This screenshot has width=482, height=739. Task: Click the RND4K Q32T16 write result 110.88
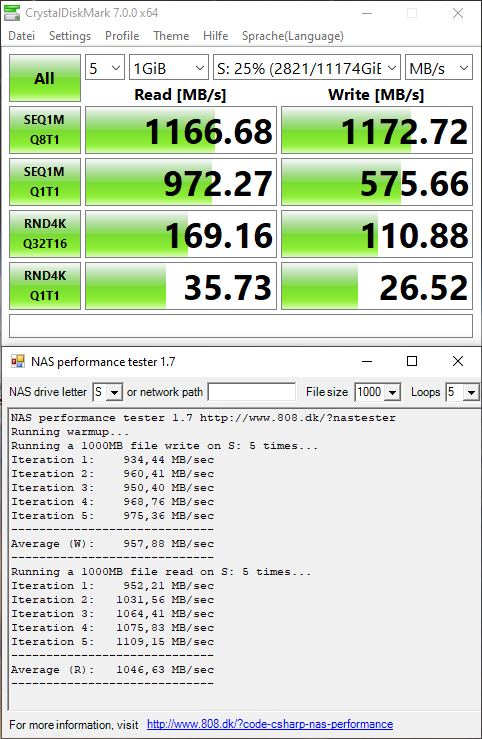[x=377, y=234]
